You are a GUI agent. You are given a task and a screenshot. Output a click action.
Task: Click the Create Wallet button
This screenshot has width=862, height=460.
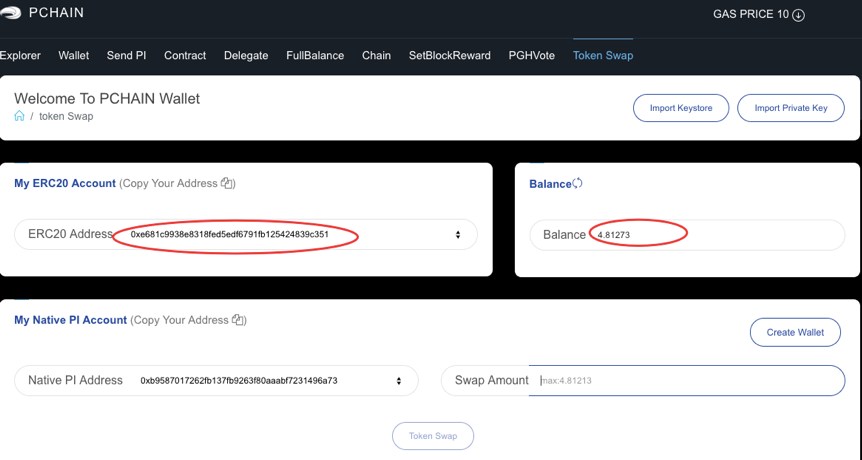[795, 332]
